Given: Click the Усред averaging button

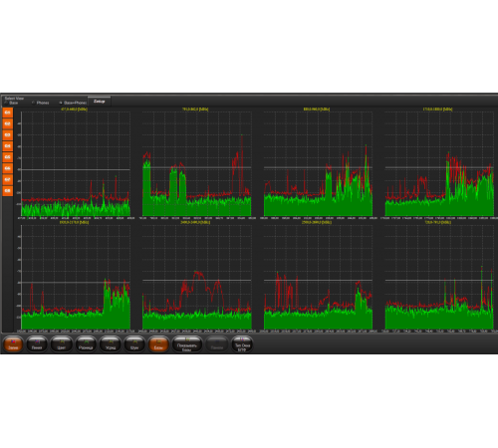Looking at the screenshot, I should click(x=111, y=343).
